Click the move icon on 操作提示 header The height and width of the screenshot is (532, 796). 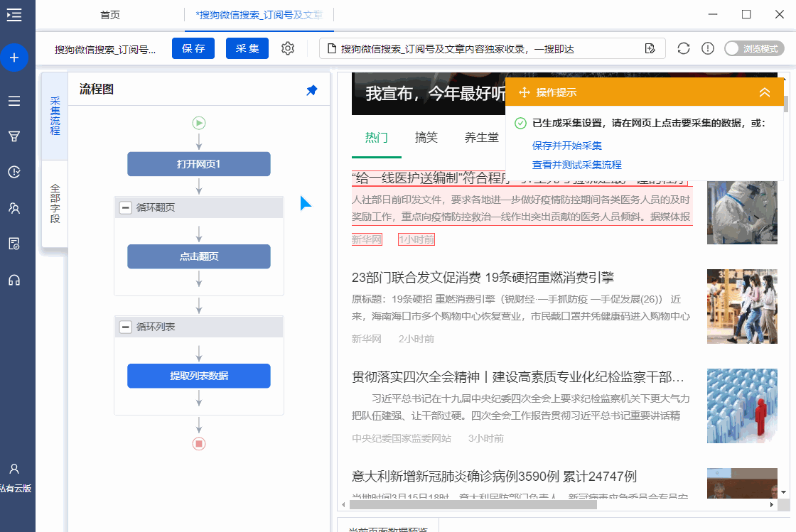point(525,92)
